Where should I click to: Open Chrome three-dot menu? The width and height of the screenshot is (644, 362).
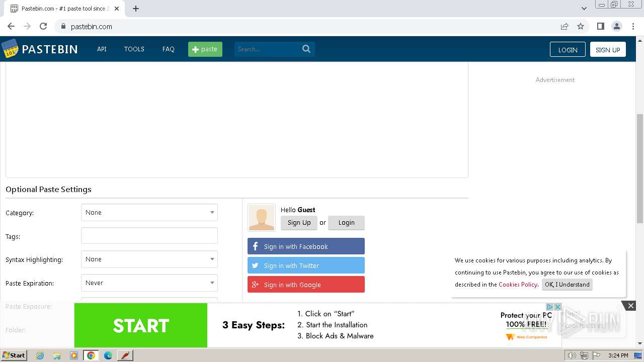coord(633,26)
